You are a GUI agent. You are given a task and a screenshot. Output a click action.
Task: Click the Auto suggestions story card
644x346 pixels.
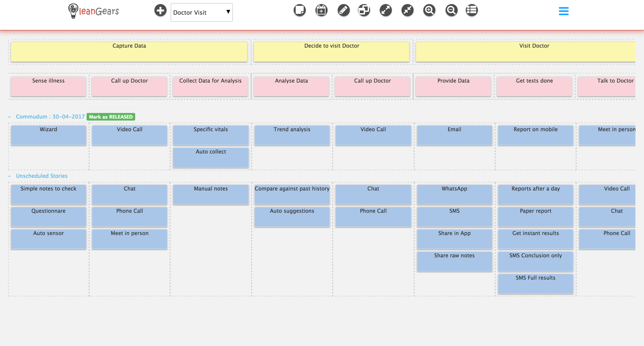click(x=292, y=217)
